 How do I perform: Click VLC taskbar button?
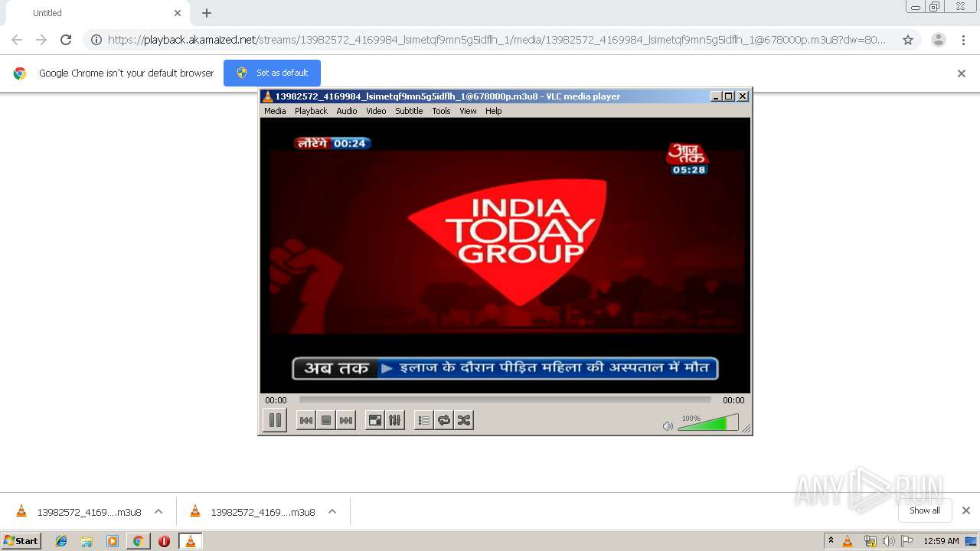point(191,541)
